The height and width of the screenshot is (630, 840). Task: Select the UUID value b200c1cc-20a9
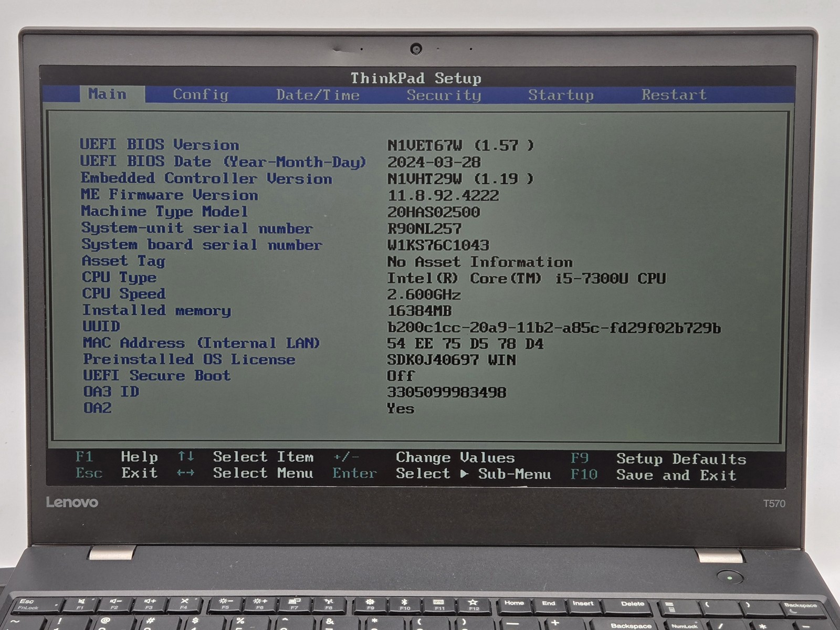pyautogui.click(x=554, y=328)
